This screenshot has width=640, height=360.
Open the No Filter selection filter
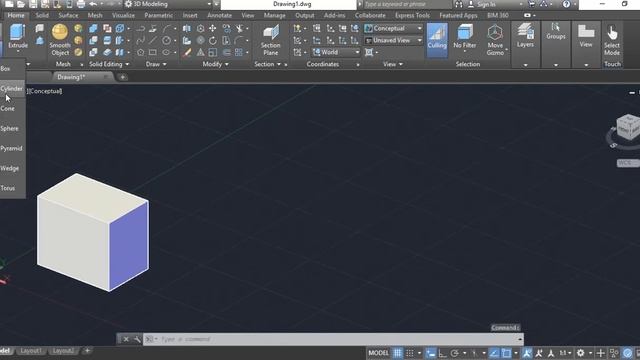tap(464, 38)
